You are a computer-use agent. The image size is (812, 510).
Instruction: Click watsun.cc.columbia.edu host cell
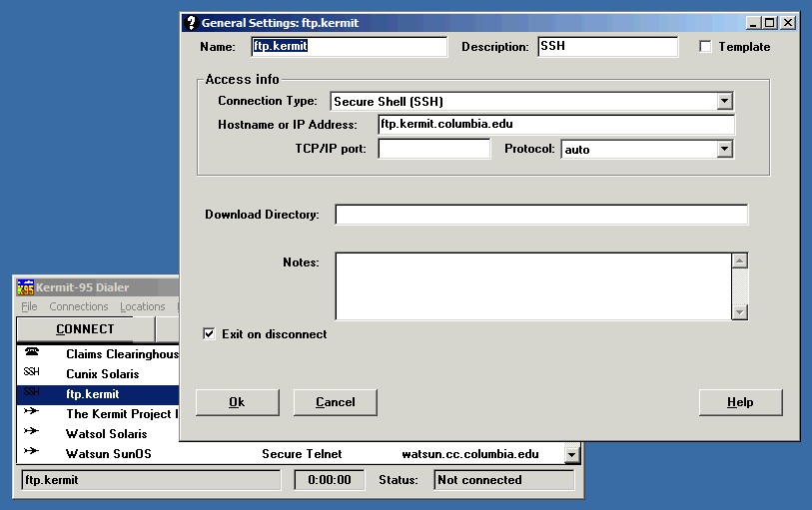tap(470, 454)
